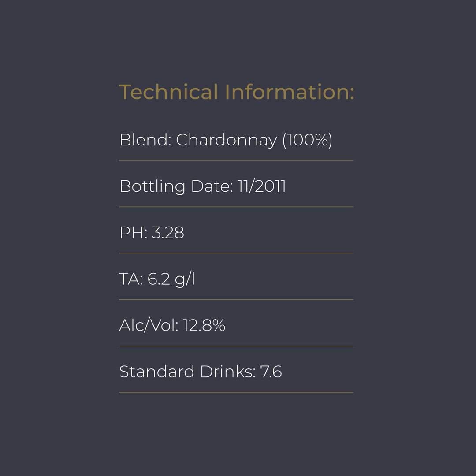Click the Blend label text
Viewport: 476px width, 476px height.
click(145, 140)
